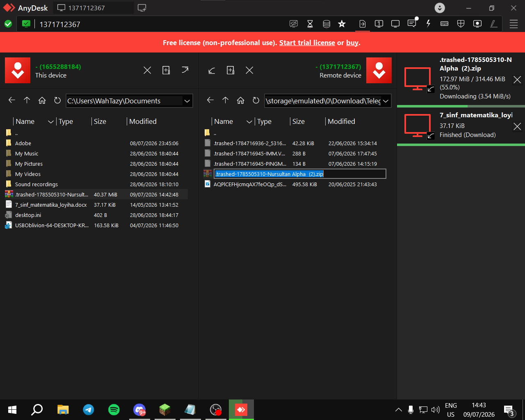Cancel the Nursultan Alpha zip download
This screenshot has width=525, height=420.
[517, 80]
